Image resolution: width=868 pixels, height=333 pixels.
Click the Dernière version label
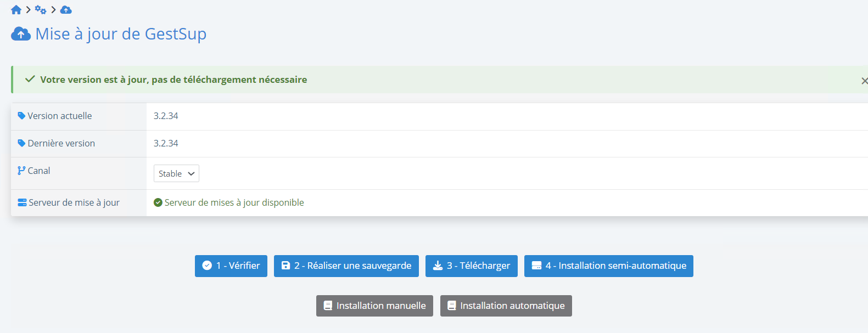pyautogui.click(x=61, y=143)
